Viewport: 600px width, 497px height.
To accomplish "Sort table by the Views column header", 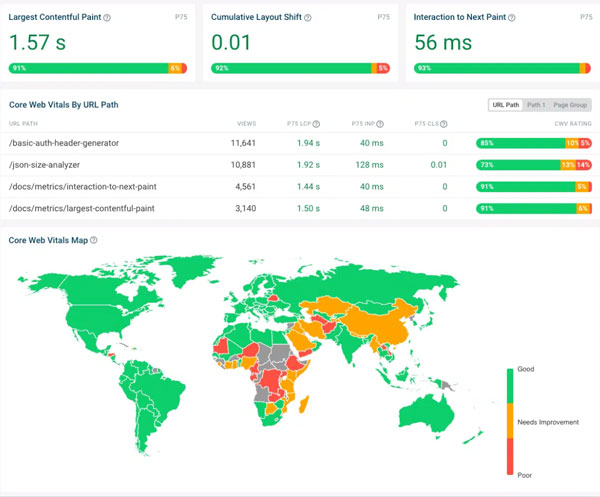I will [245, 125].
